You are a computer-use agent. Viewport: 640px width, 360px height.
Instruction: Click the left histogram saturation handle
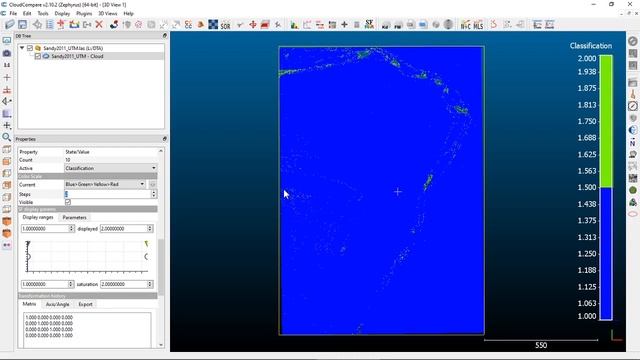[28, 257]
